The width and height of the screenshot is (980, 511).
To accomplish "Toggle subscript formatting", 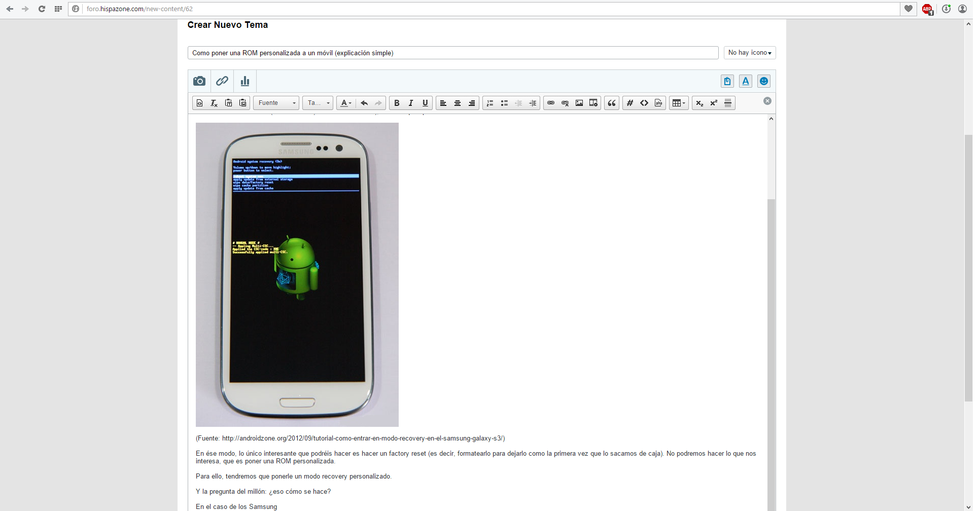I will click(699, 103).
